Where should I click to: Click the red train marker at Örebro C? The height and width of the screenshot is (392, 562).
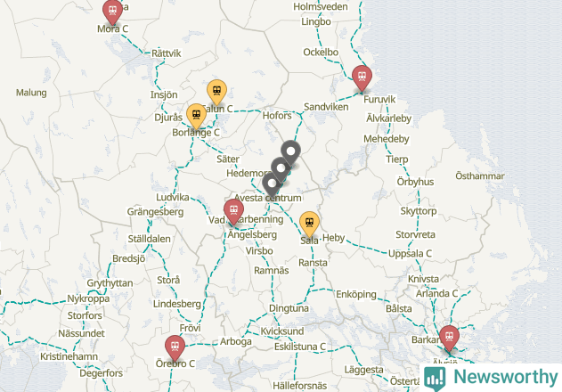click(x=175, y=348)
